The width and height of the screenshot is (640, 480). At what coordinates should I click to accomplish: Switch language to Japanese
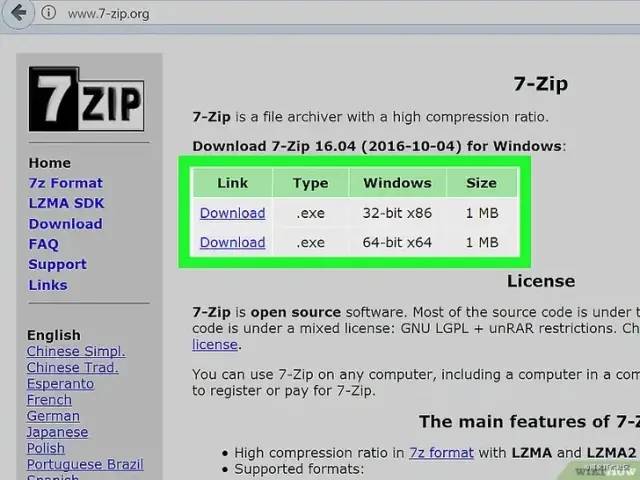pyautogui.click(x=57, y=432)
